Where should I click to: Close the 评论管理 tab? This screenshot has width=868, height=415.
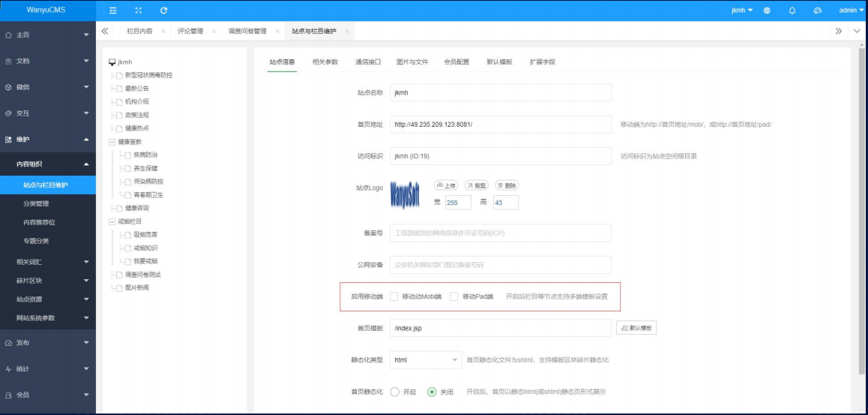pyautogui.click(x=214, y=31)
